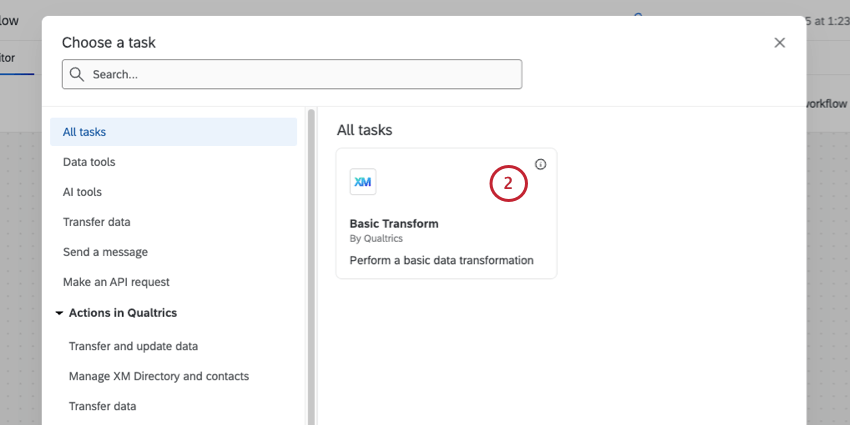This screenshot has height=425, width=850.
Task: Click the task search field
Action: (300, 74)
